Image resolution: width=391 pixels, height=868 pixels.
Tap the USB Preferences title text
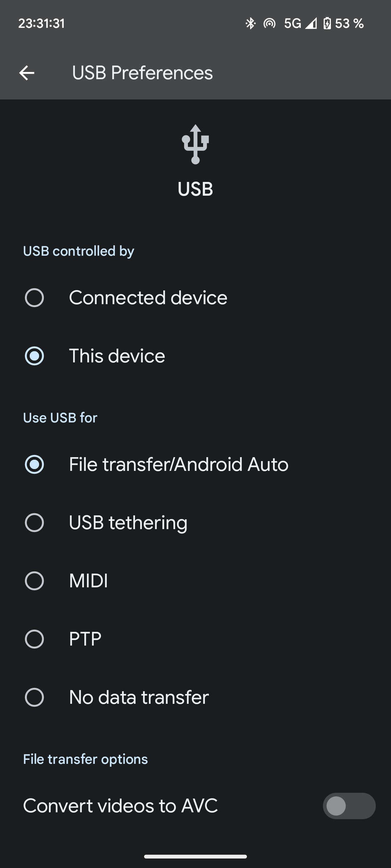pyautogui.click(x=142, y=73)
